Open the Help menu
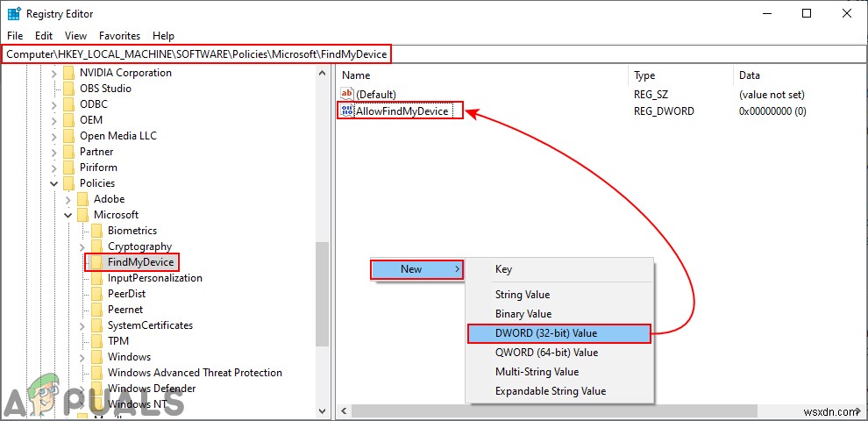Viewport: 868px width, 421px height. pyautogui.click(x=163, y=35)
